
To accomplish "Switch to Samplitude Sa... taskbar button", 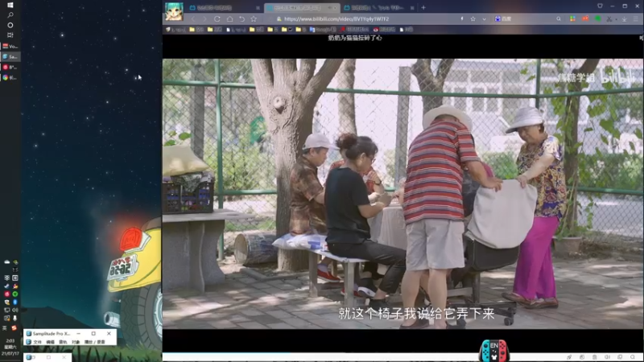I will pos(10,56).
